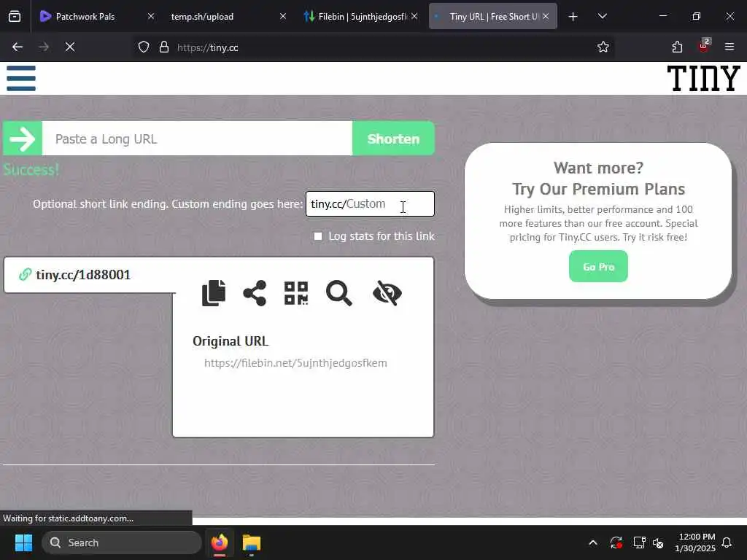Click the Shorten button
The width and height of the screenshot is (747, 560).
tap(393, 139)
